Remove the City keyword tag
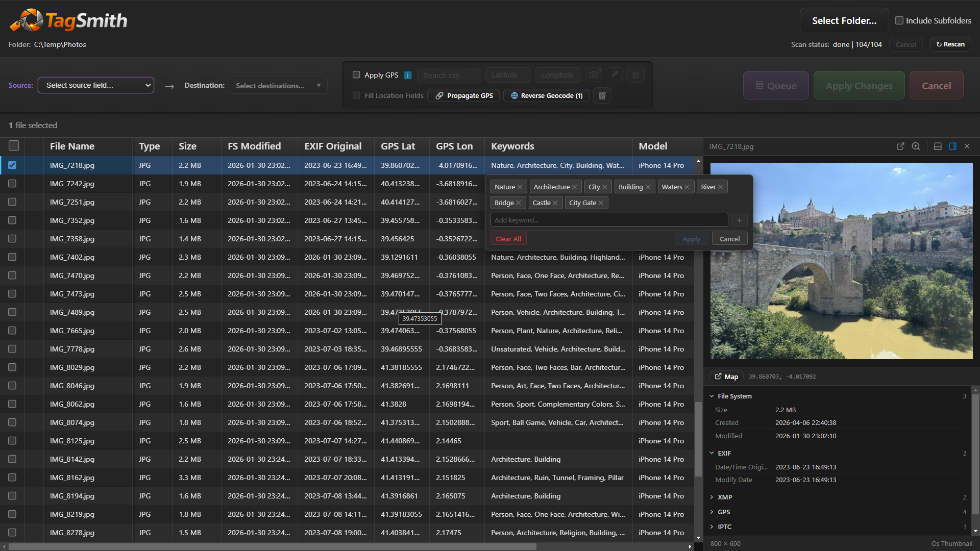 click(604, 187)
